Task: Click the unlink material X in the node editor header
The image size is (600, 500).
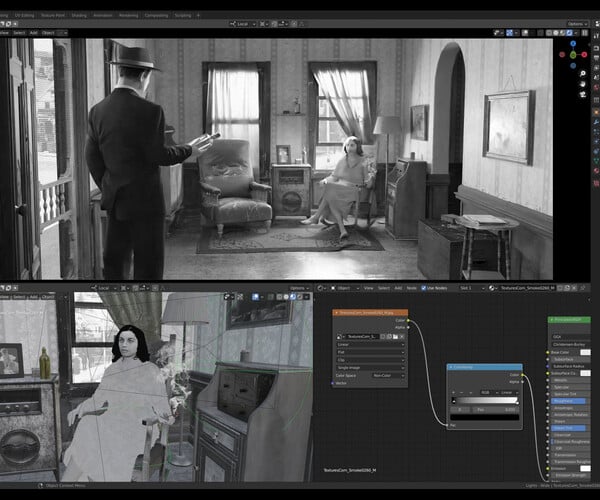Action: (x=574, y=288)
